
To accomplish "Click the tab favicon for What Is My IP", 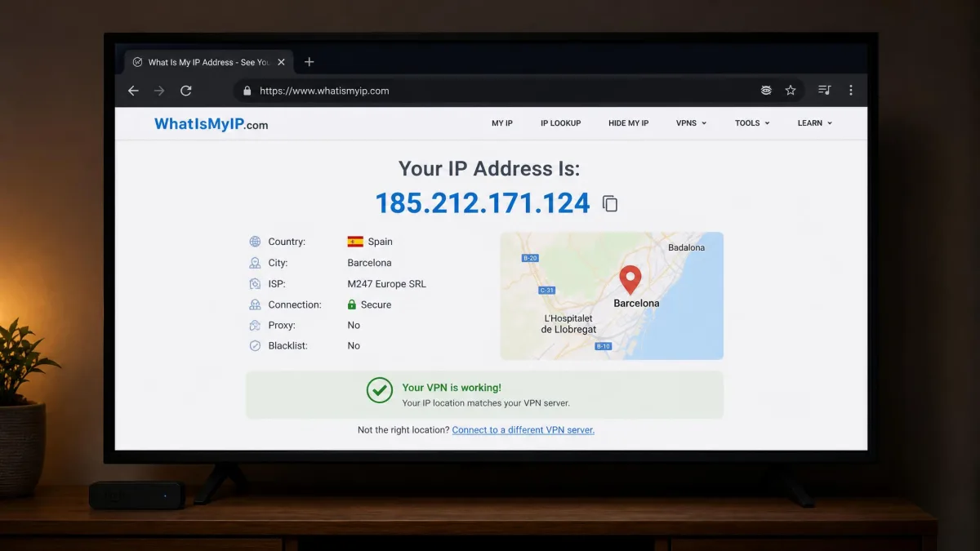I will pos(137,62).
